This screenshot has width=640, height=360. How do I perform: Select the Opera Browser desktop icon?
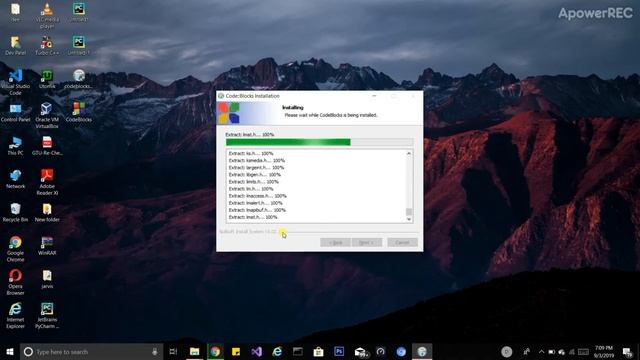tap(16, 282)
